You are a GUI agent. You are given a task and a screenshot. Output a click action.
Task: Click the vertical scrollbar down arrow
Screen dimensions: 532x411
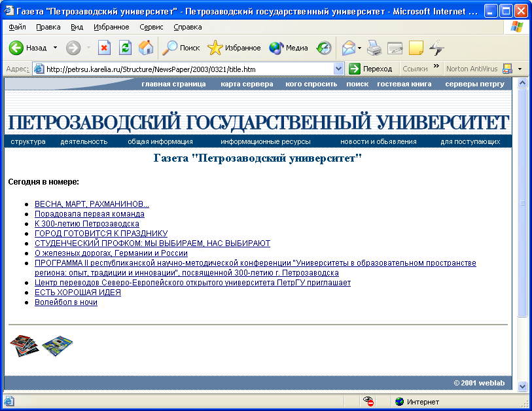point(522,386)
